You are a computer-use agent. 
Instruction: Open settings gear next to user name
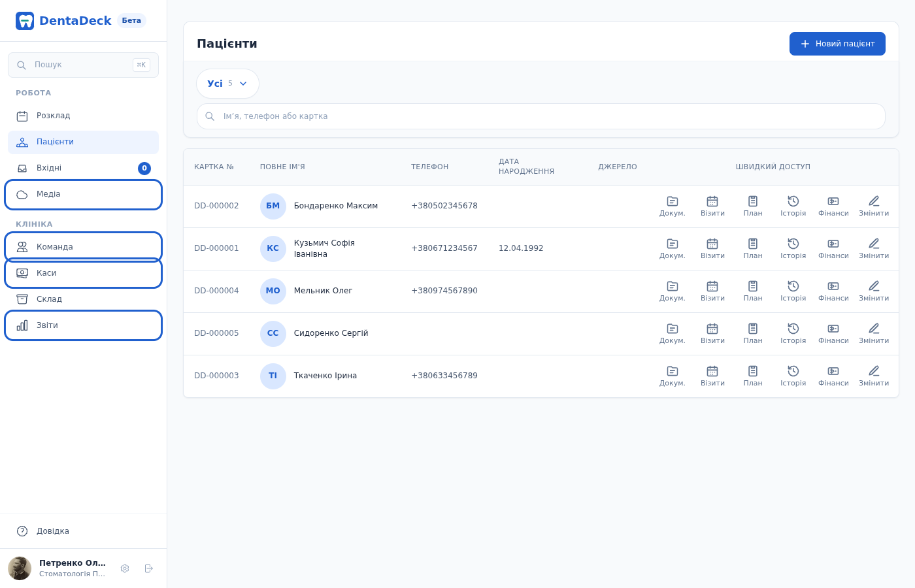click(125, 568)
